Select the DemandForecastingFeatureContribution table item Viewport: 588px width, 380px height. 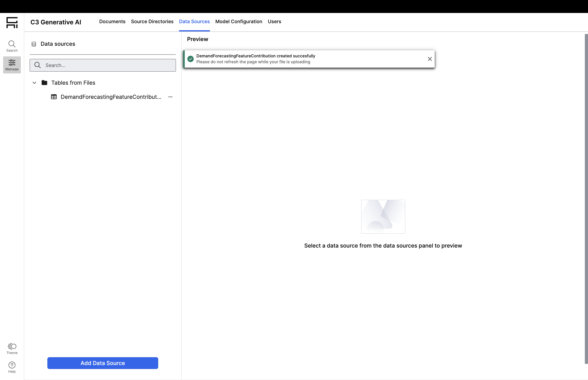point(111,97)
